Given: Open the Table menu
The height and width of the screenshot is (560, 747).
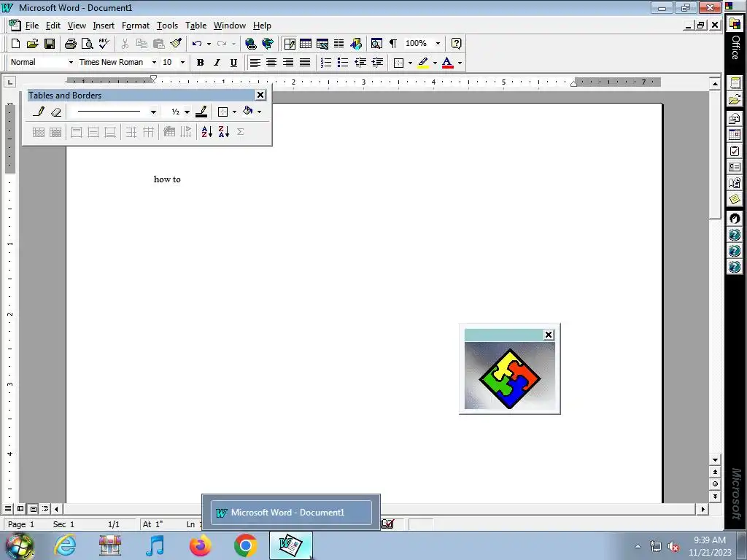Looking at the screenshot, I should 196,26.
